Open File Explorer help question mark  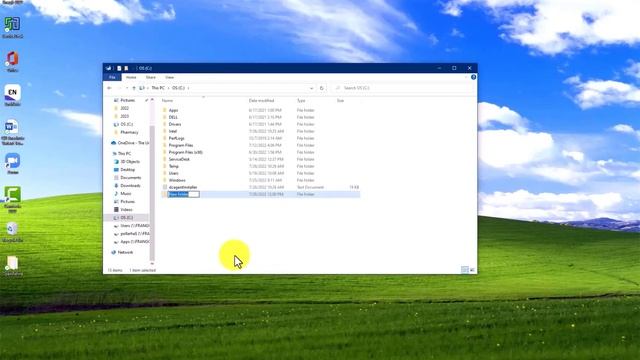[x=473, y=77]
